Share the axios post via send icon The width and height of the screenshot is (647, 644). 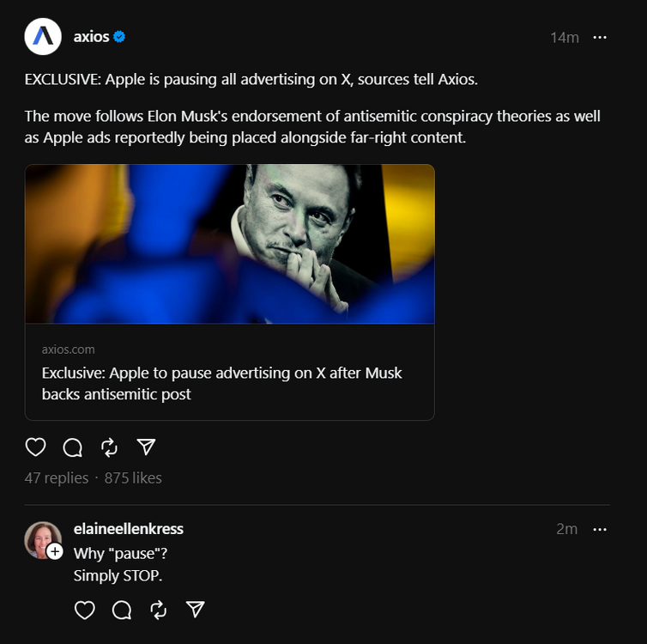click(x=147, y=447)
